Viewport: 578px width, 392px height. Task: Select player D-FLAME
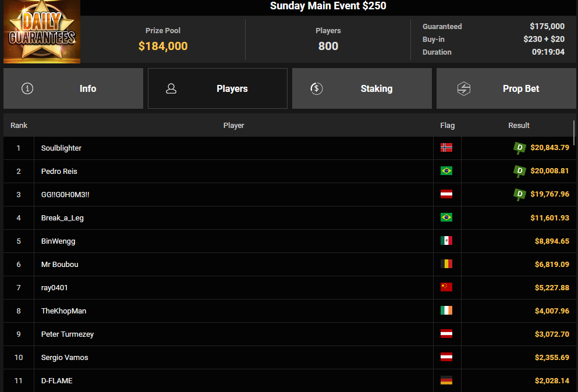(57, 380)
